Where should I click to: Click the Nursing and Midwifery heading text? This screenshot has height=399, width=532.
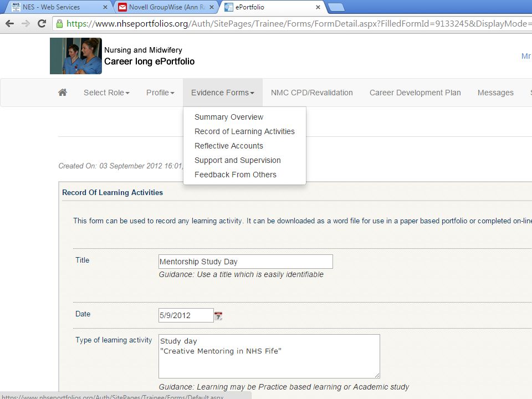[x=143, y=50]
